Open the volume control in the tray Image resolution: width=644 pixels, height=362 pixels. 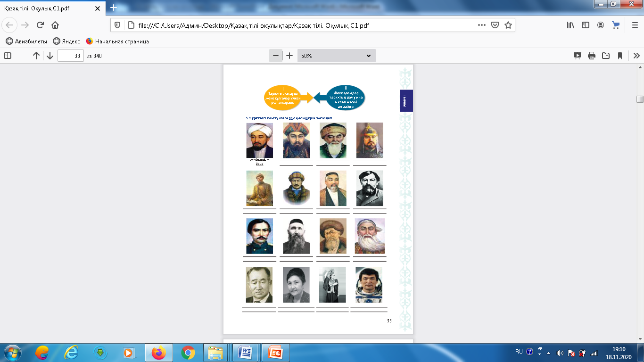point(560,353)
